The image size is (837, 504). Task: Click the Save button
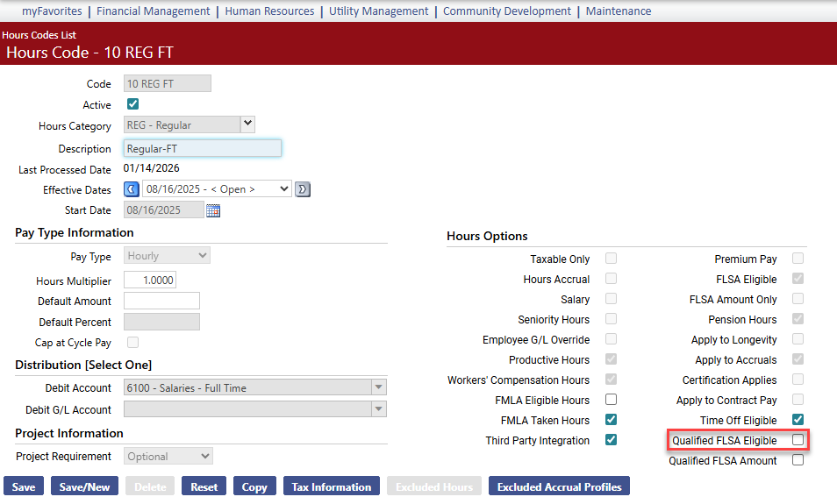(24, 486)
